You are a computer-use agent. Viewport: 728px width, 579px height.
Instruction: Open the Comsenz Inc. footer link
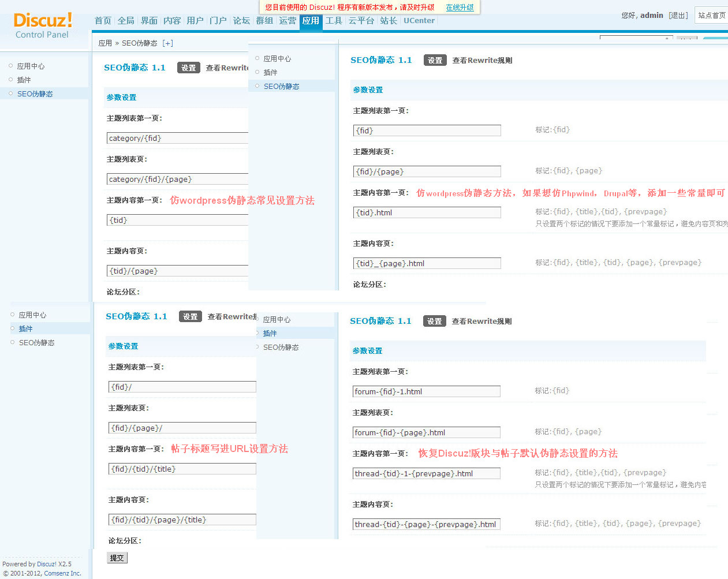pos(62,573)
